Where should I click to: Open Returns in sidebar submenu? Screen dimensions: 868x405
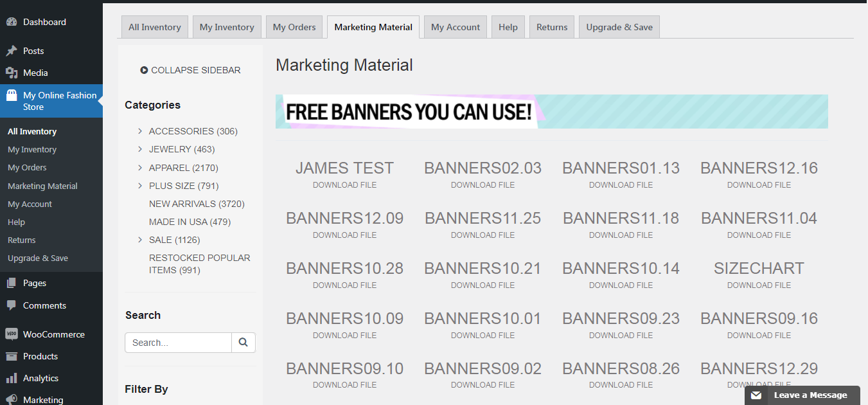tap(22, 240)
